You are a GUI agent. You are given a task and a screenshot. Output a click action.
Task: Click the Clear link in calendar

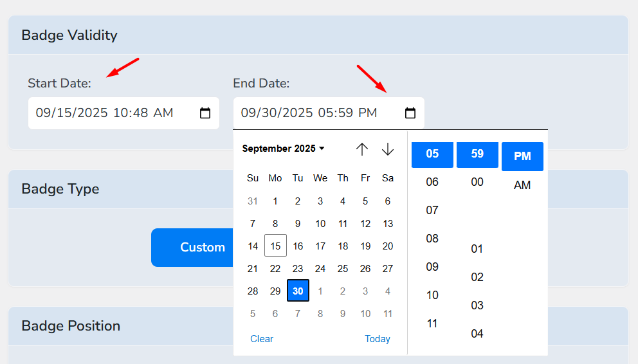pos(262,339)
